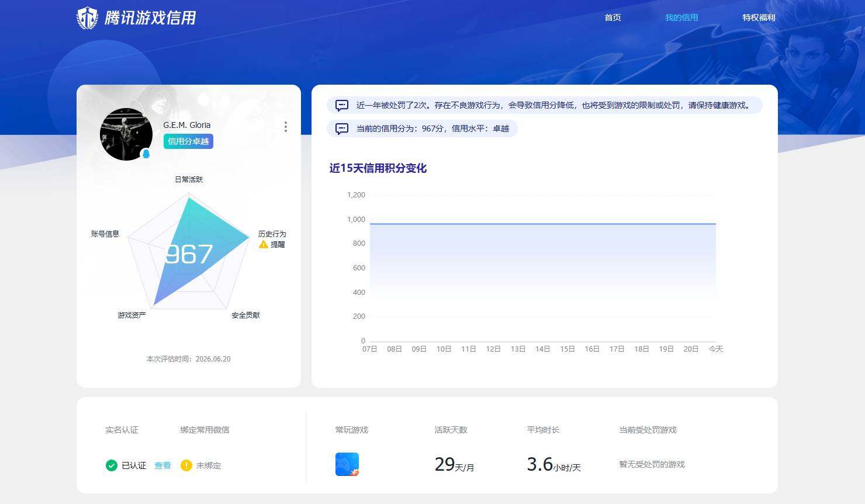The width and height of the screenshot is (865, 504).
Task: Click the 绑定常用微信 label
Action: (205, 430)
